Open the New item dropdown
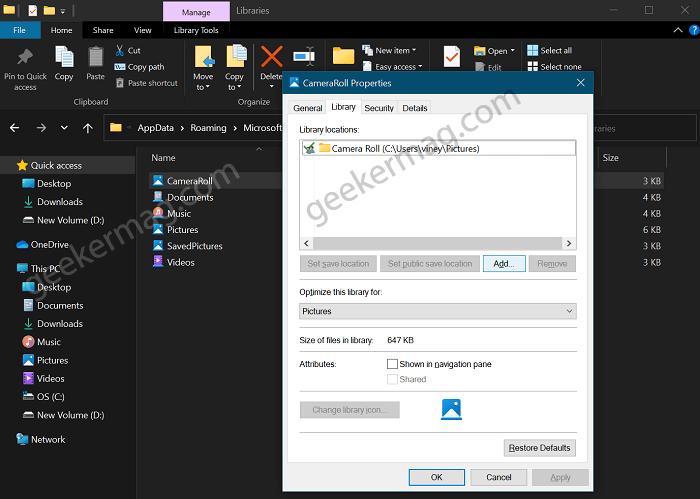 [x=389, y=50]
